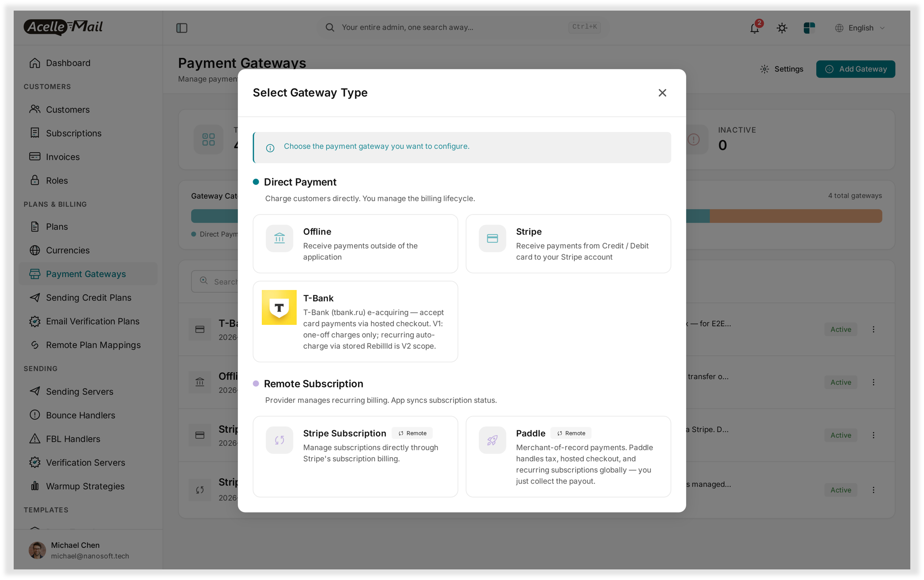Click the AcelleMail logo
924x580 pixels.
63,27
